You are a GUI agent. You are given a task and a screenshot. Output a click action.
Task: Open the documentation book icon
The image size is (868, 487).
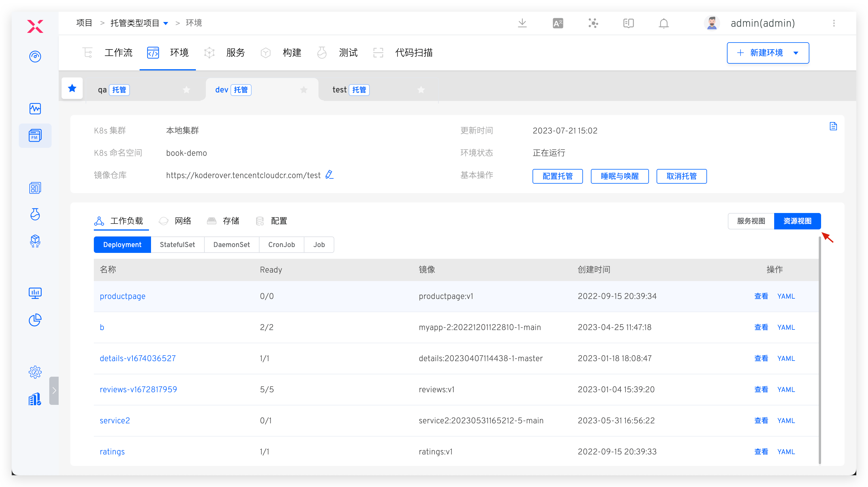628,23
